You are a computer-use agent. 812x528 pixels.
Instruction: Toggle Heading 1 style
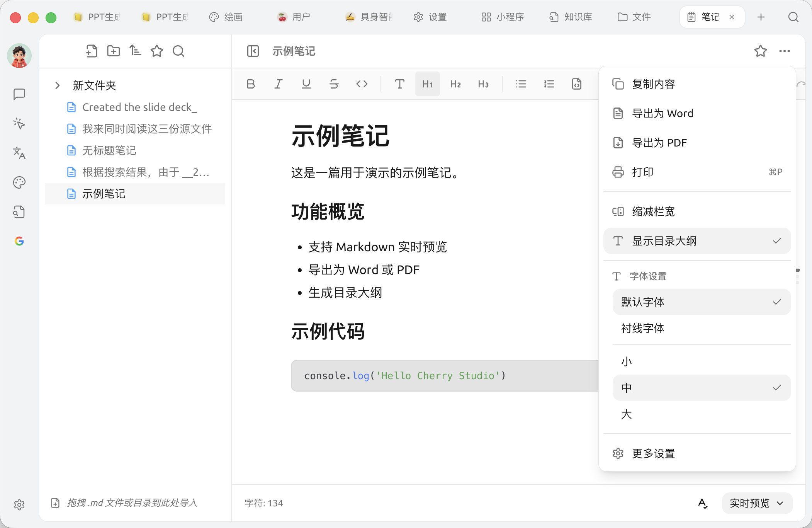[x=428, y=84]
